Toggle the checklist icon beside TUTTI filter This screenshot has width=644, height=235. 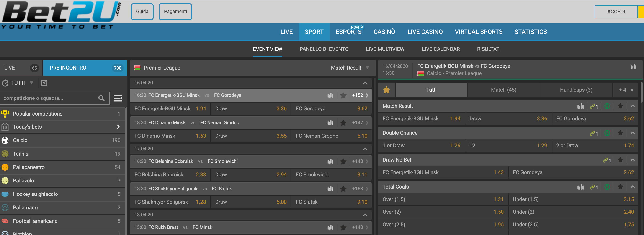44,83
